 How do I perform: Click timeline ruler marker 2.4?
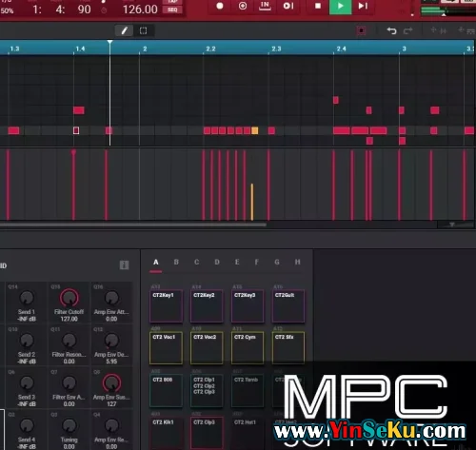tap(341, 49)
